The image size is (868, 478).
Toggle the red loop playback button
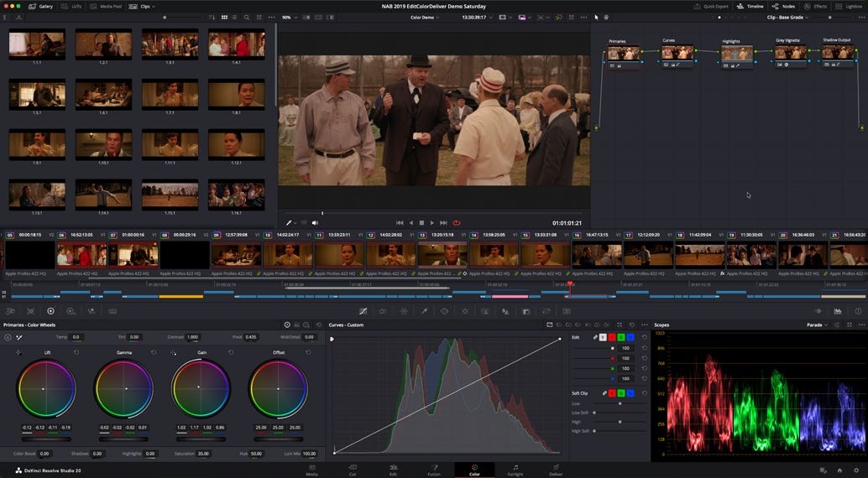click(457, 223)
